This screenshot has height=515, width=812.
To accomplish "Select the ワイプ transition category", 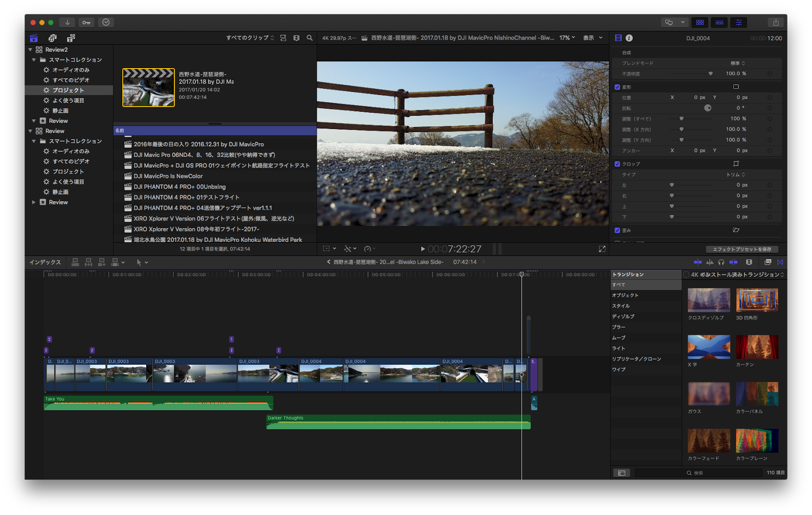I will pyautogui.click(x=619, y=370).
